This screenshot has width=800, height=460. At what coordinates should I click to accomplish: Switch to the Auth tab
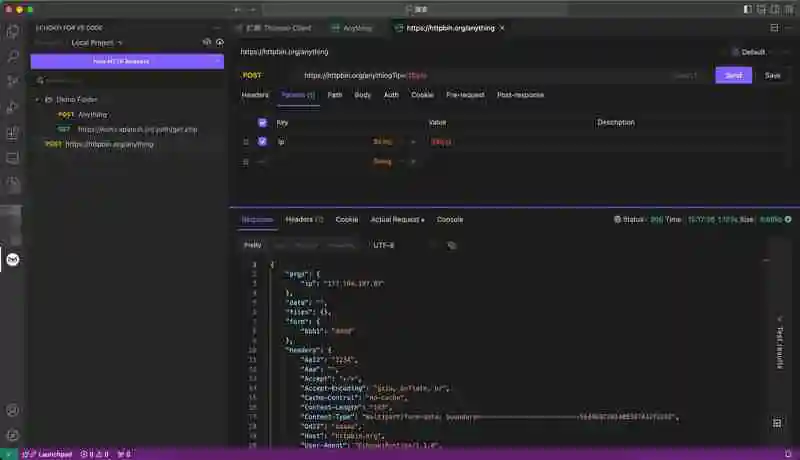(391, 95)
